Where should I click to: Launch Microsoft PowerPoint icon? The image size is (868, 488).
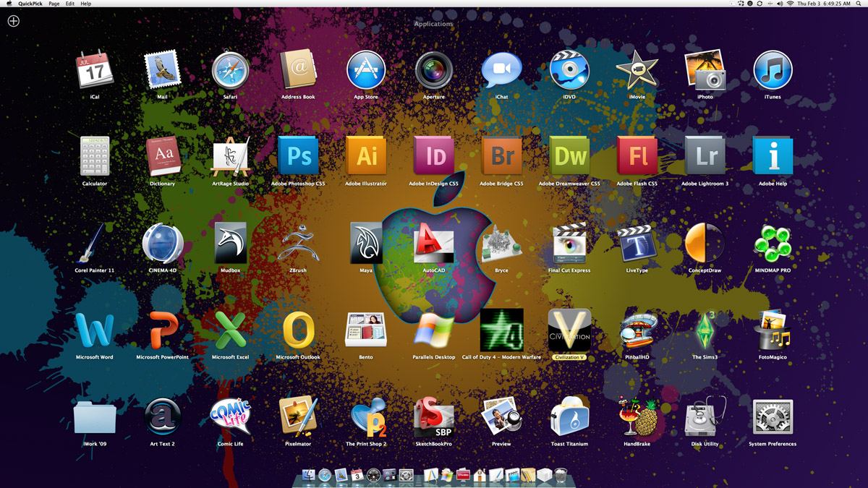tap(162, 330)
